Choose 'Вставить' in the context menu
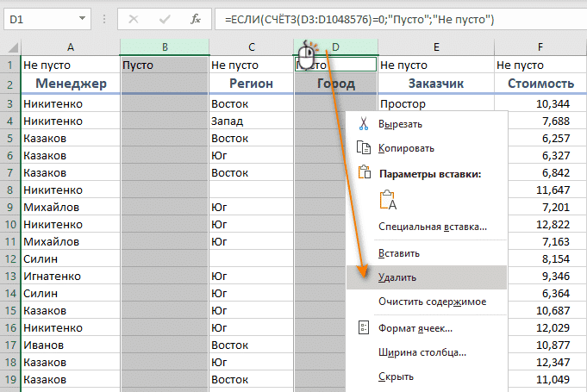 [399, 253]
